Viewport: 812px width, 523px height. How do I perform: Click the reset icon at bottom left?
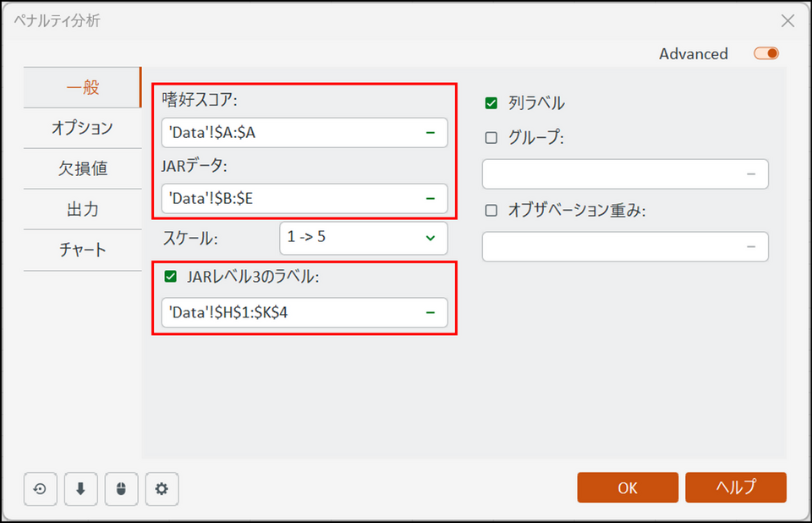tap(40, 488)
